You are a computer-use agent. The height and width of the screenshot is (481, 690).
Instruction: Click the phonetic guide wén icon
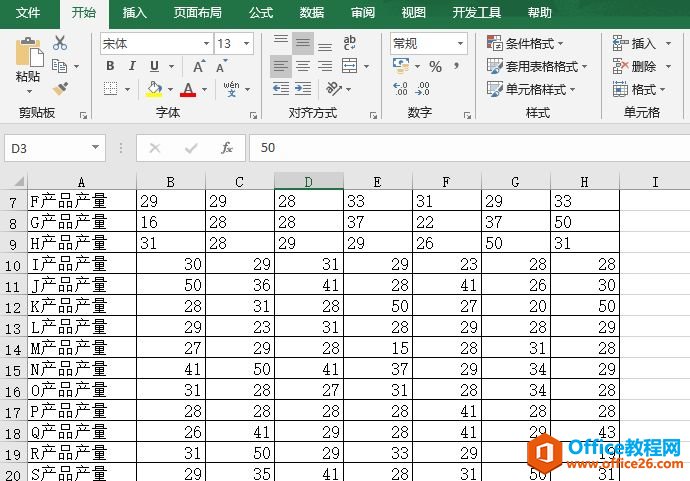[231, 89]
